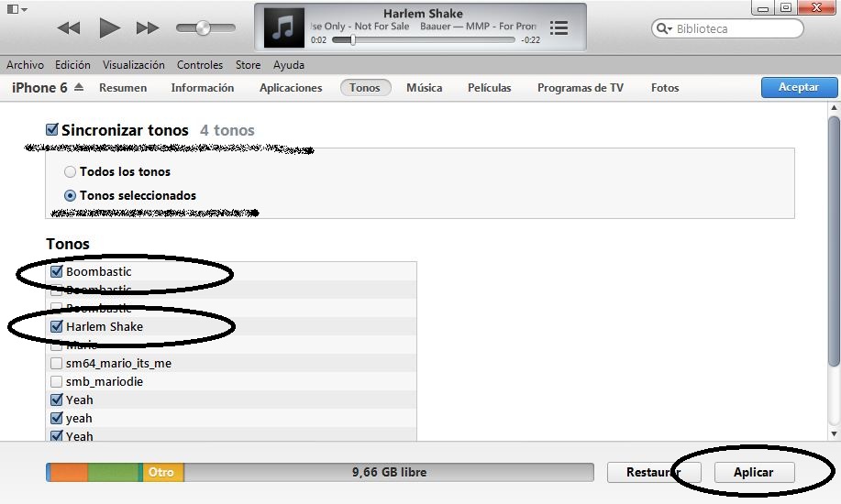Click the playback progress bar of Harlem Shake

tap(423, 39)
